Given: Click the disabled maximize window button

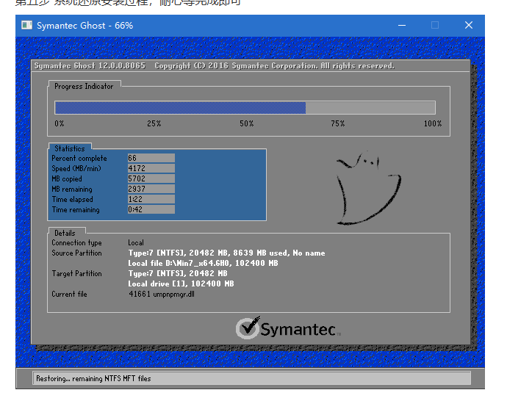Looking at the screenshot, I should pos(435,26).
